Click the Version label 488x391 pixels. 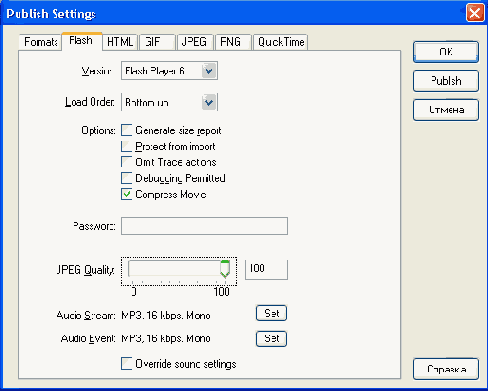pyautogui.click(x=96, y=71)
